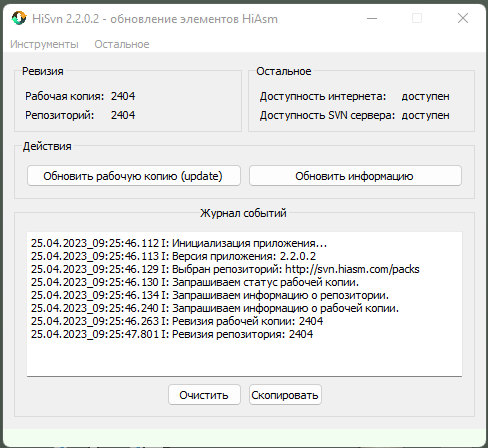Click the Обновить информацию button
The image size is (488, 448).
tap(355, 176)
